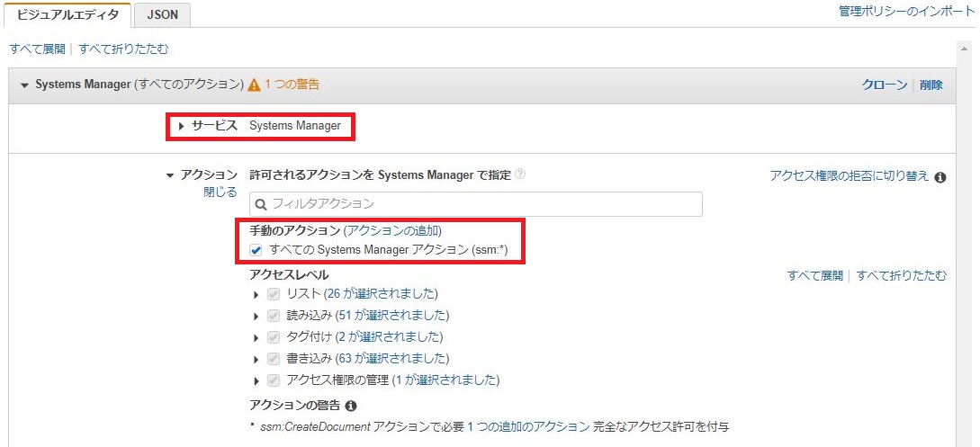Click 2 が選択されました link
Viewport: 980px width, 447px height.
pyautogui.click(x=390, y=336)
